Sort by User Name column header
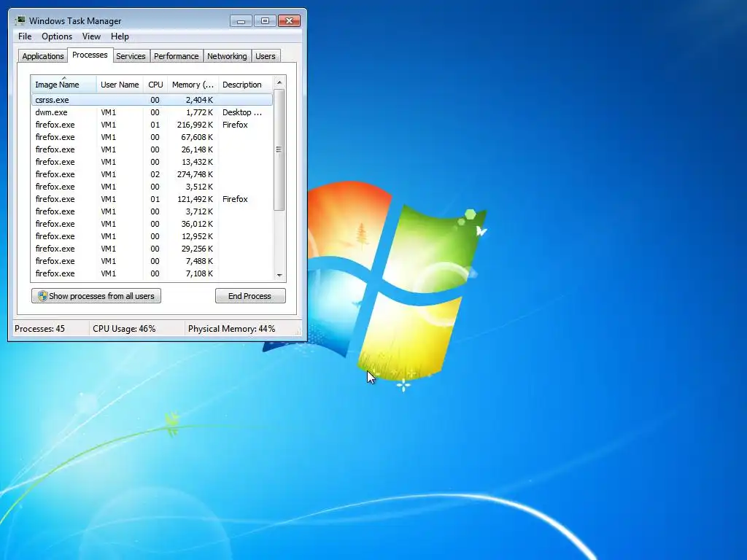The height and width of the screenshot is (560, 747). tap(120, 85)
